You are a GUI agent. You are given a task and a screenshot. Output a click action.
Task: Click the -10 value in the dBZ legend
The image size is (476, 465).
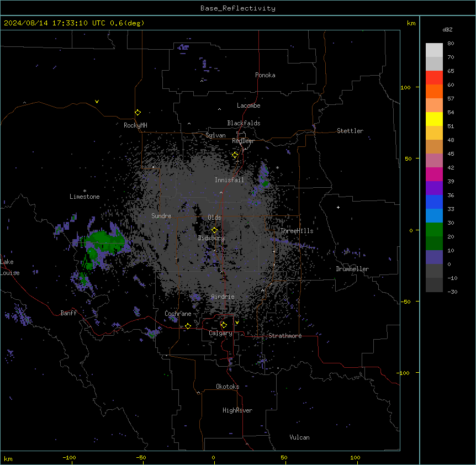(452, 278)
